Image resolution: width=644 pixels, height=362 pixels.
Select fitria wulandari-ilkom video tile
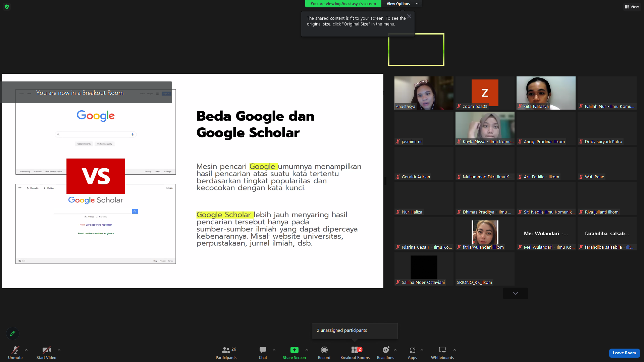tap(485, 234)
